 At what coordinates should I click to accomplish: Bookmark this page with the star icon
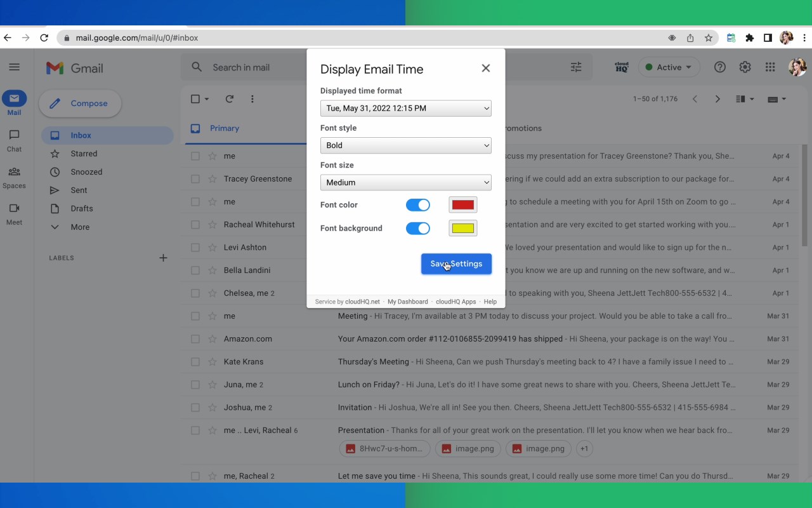click(709, 38)
